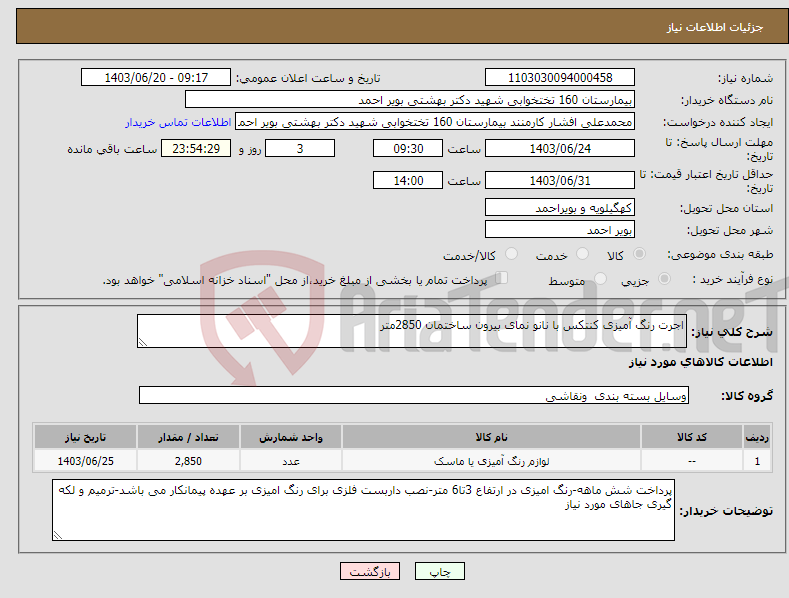
Task: Click the validity time field 14:00
Action: pyautogui.click(x=408, y=180)
